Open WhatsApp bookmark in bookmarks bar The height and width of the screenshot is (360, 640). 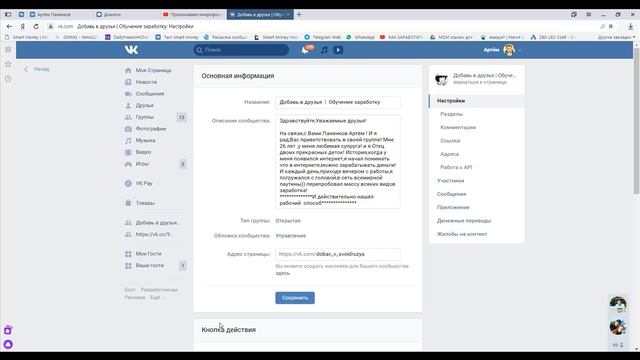pyautogui.click(x=360, y=37)
